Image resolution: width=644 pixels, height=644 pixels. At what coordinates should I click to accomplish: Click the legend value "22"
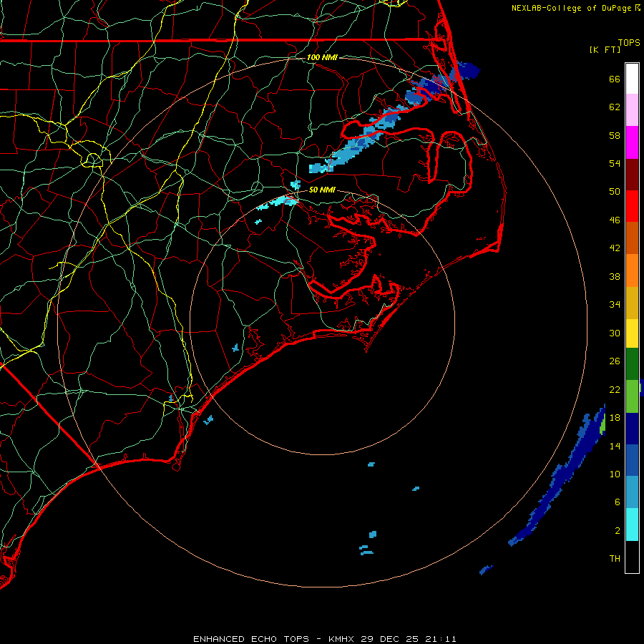(615, 389)
